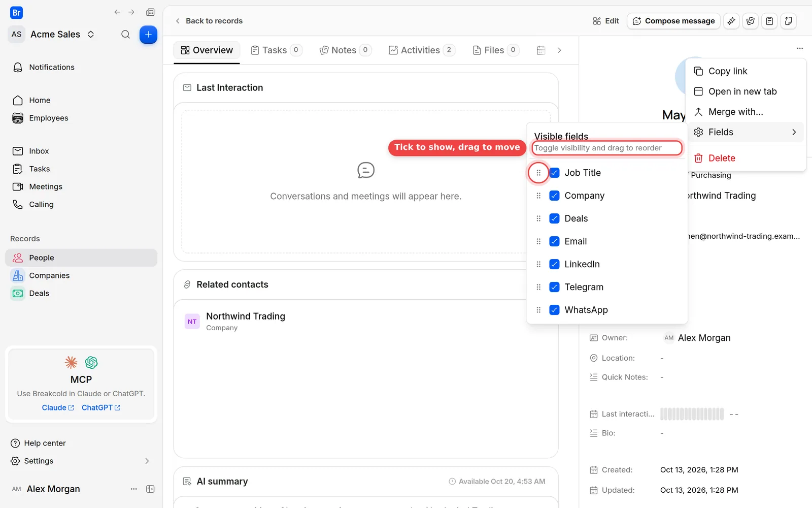This screenshot has width=812, height=508.
Task: Click the Owner value Alex Morgan
Action: pos(698,338)
